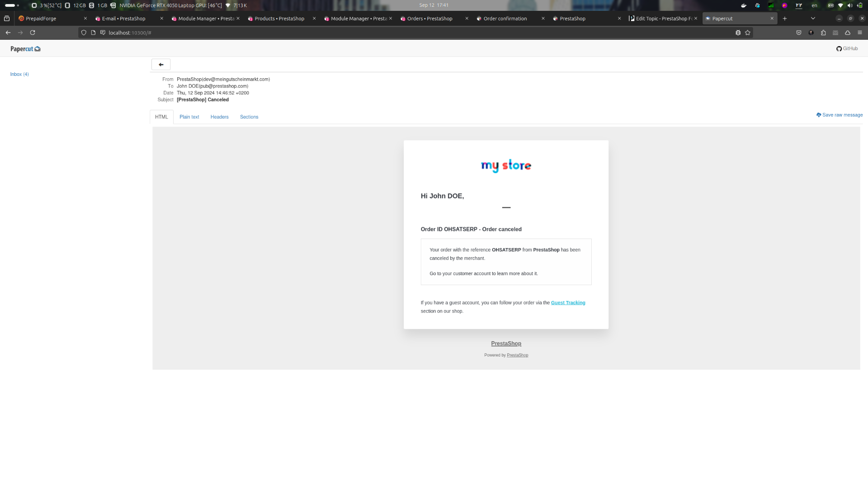Viewport: 868px width, 488px height.
Task: Follow the Guest Tracking link
Action: [x=568, y=303]
